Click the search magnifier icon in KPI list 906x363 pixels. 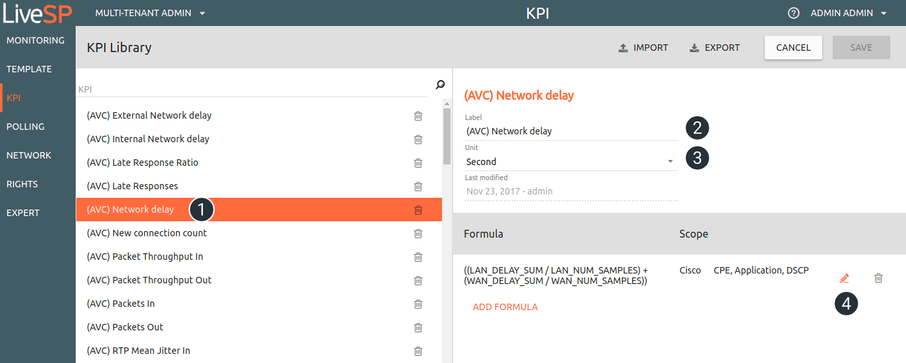click(x=440, y=85)
